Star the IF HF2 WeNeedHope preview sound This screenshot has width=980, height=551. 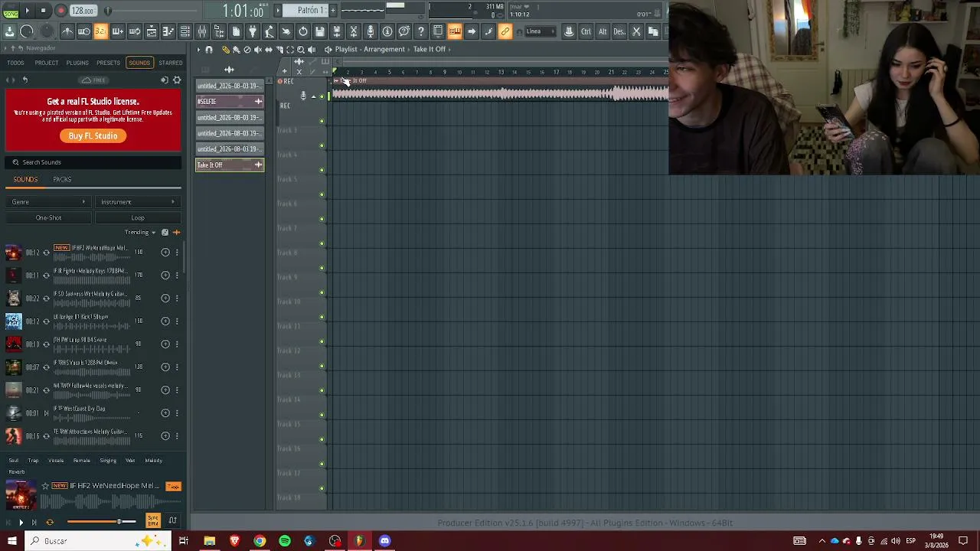[45, 486]
